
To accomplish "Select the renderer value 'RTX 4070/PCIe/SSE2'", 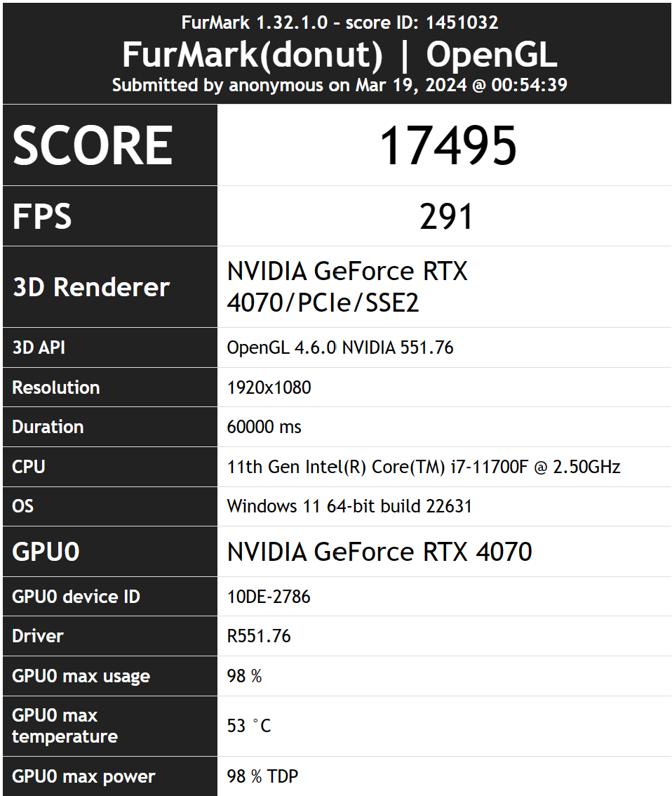I will point(347,287).
